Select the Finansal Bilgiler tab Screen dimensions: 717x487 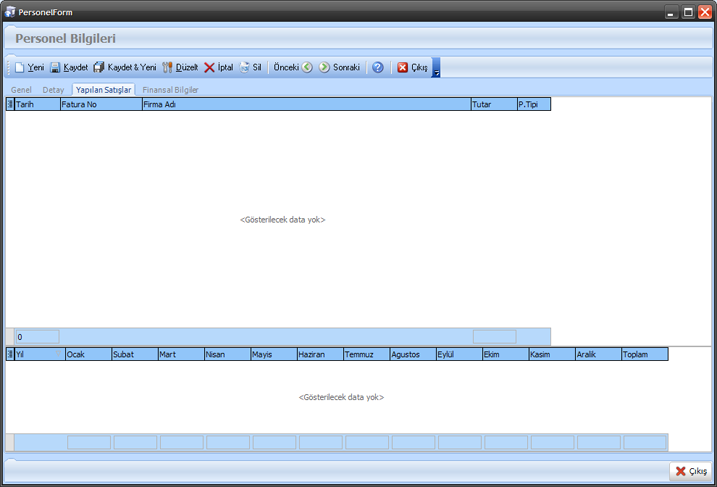click(x=170, y=90)
